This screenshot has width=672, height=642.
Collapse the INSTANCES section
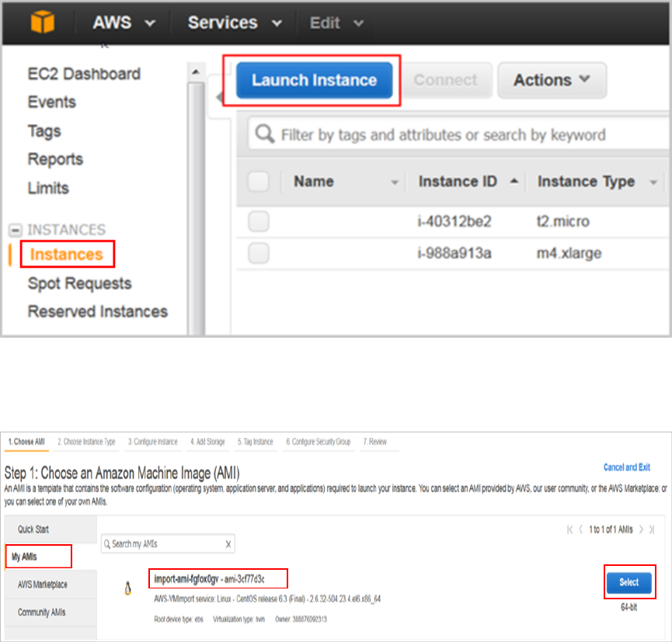15,230
